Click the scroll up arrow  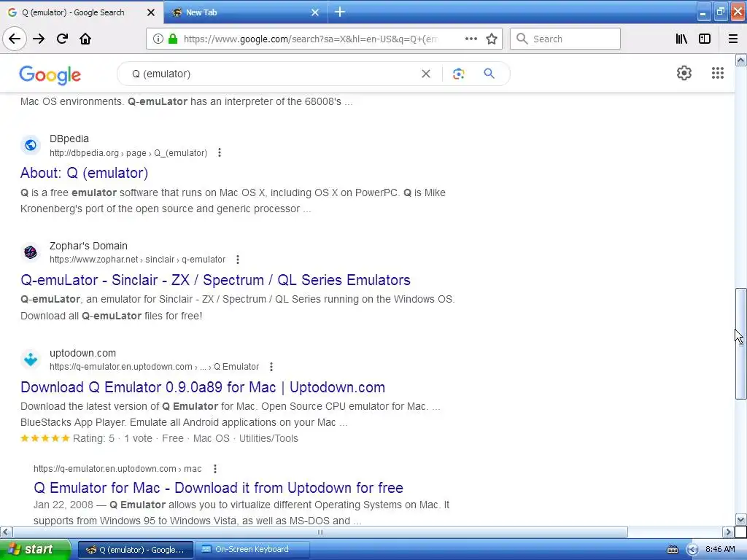(x=740, y=60)
